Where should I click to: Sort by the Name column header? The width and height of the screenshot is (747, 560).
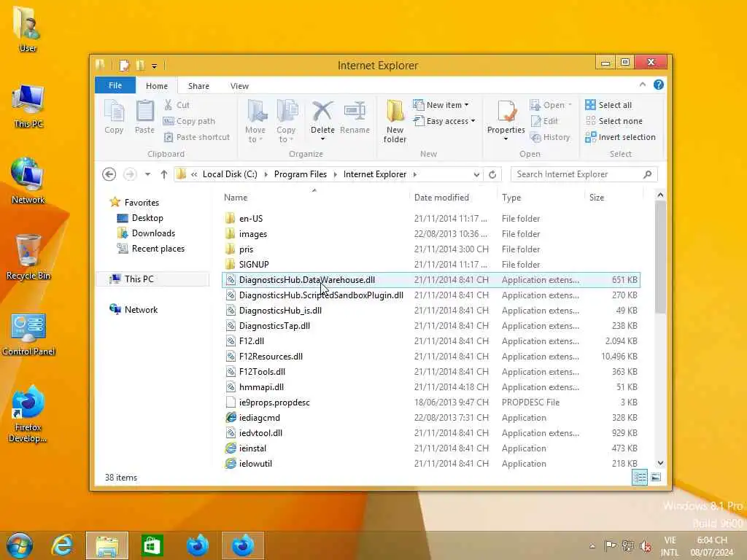point(314,197)
